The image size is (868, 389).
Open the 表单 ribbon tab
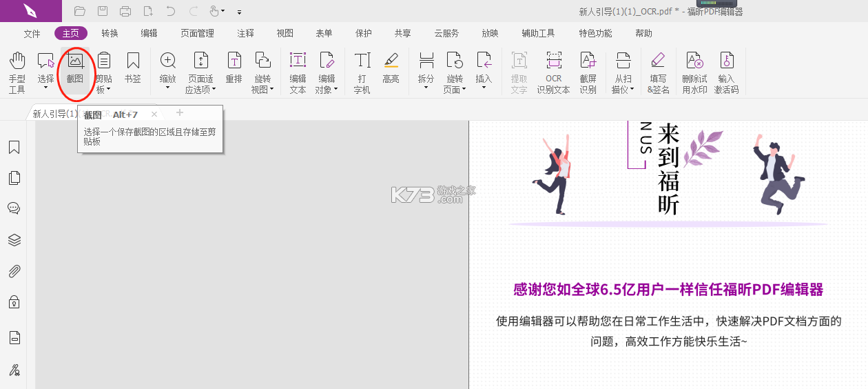(324, 33)
